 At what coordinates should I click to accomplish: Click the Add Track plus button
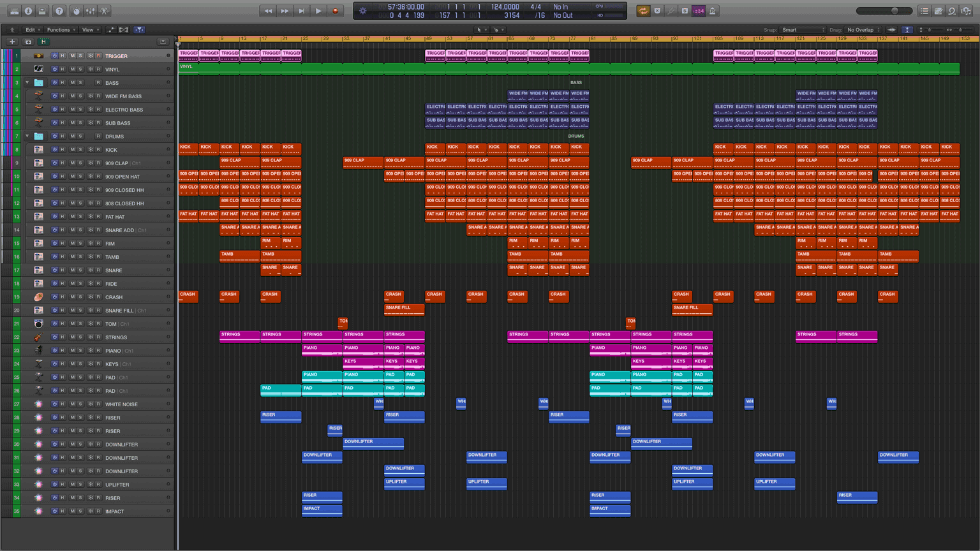11,41
